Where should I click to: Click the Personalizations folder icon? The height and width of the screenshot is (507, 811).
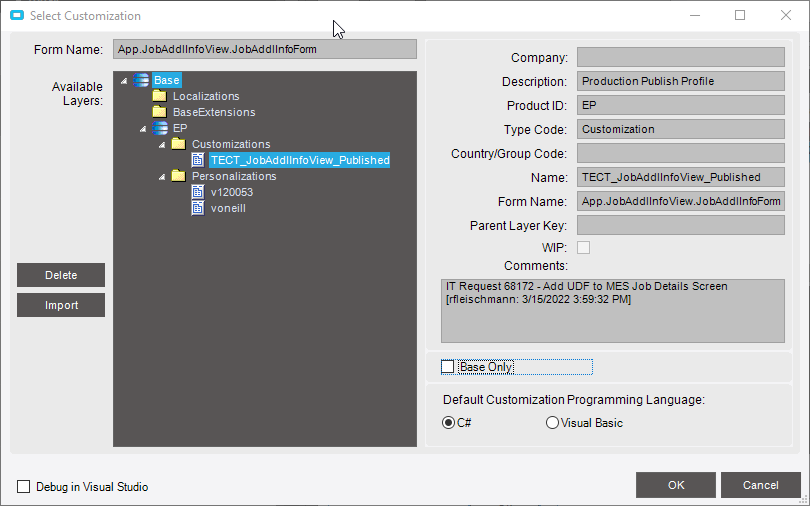tap(178, 176)
